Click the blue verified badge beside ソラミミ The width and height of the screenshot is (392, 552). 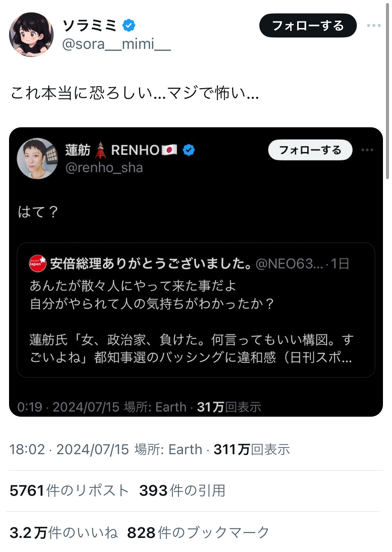tap(129, 25)
